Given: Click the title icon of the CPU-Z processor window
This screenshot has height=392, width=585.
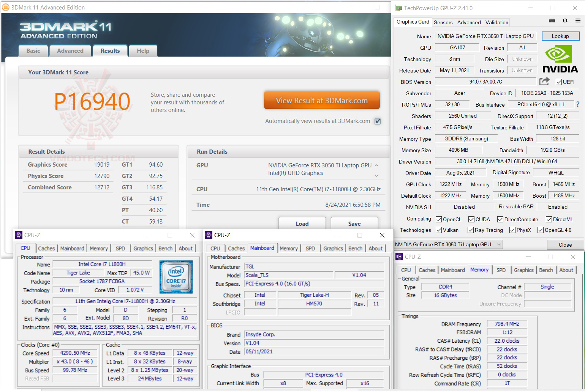Looking at the screenshot, I should [x=19, y=235].
